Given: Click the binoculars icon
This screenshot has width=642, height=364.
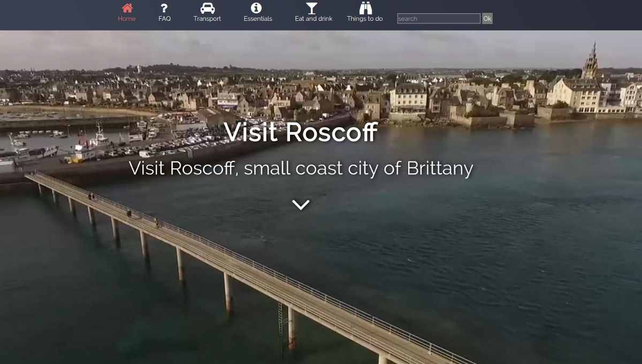Looking at the screenshot, I should point(365,8).
